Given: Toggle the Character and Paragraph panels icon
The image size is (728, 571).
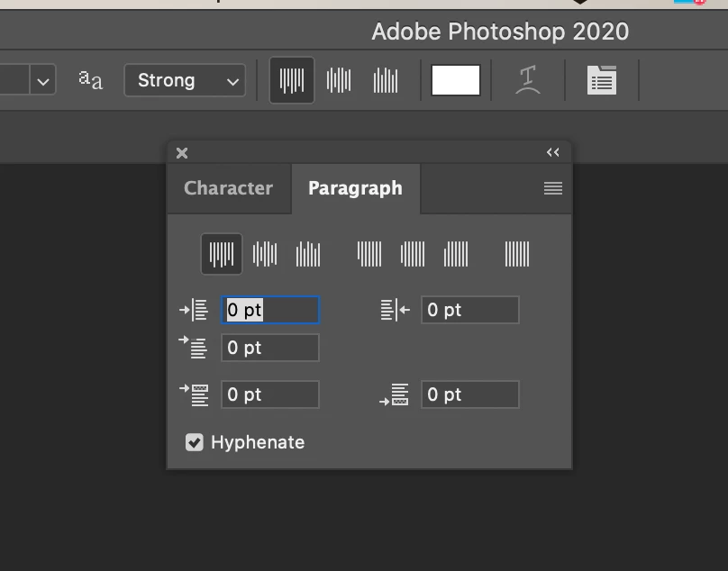Looking at the screenshot, I should 602,80.
